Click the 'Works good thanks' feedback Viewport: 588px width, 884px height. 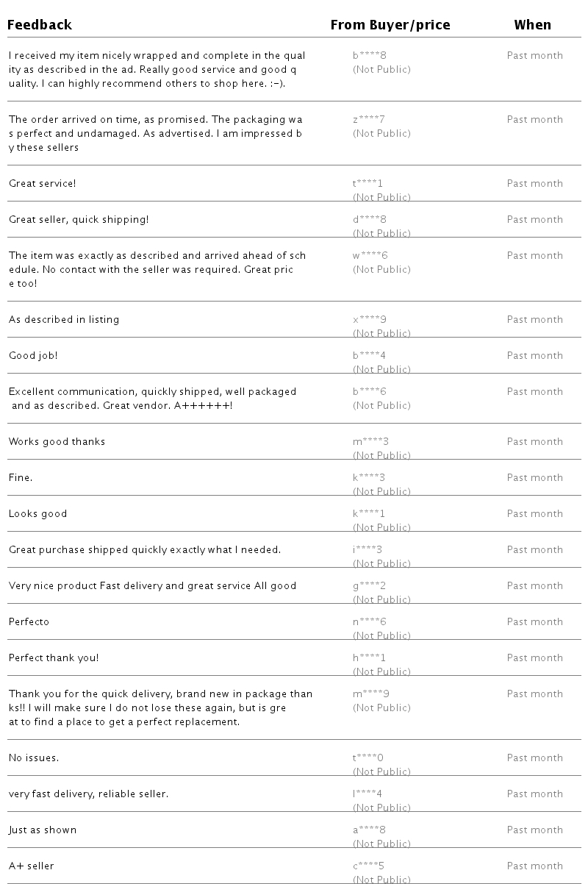(x=57, y=441)
